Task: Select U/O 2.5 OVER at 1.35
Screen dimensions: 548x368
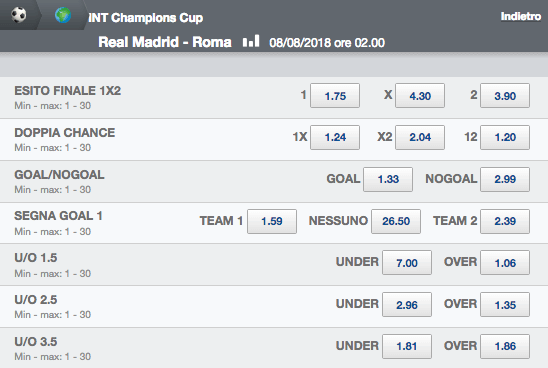Action: tap(505, 304)
